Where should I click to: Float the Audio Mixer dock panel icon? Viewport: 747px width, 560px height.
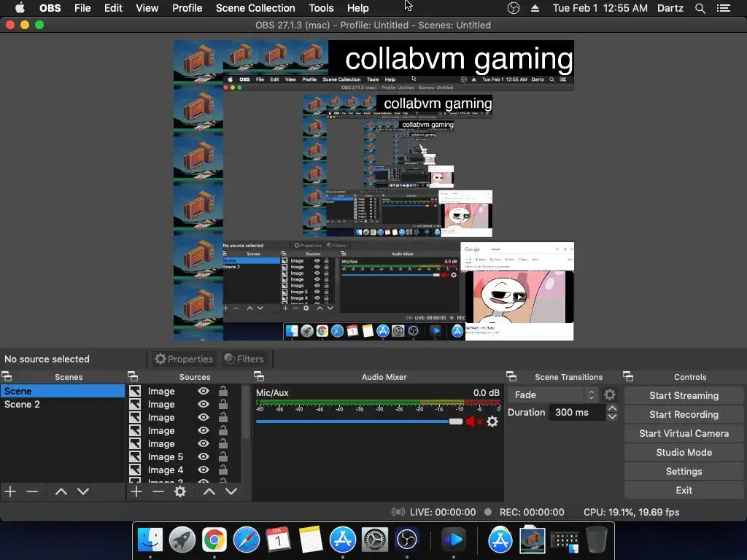click(x=259, y=377)
